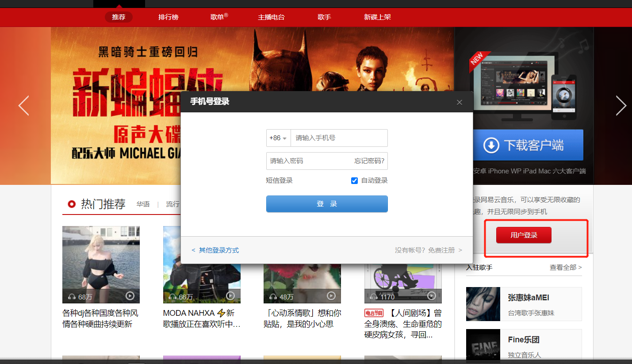Viewport: 632px width, 364px height.
Task: Go to next banner with right arrow
Action: pos(621,106)
